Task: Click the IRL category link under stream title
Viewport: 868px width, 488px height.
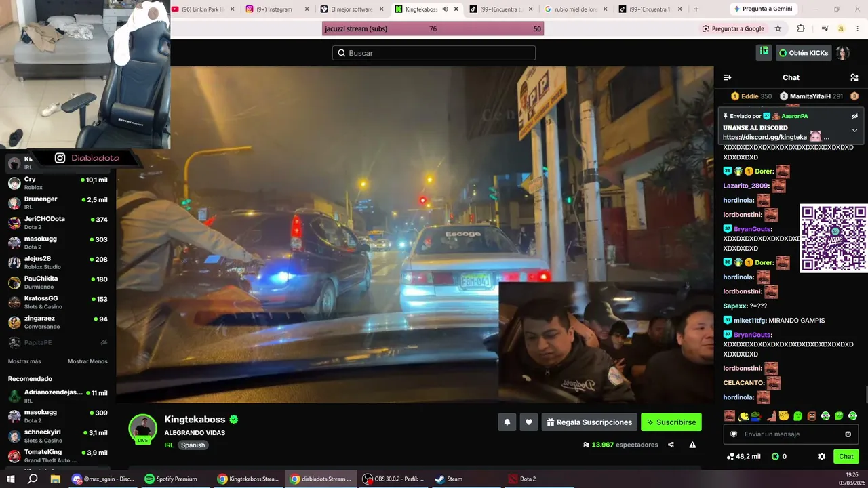Action: pos(169,445)
